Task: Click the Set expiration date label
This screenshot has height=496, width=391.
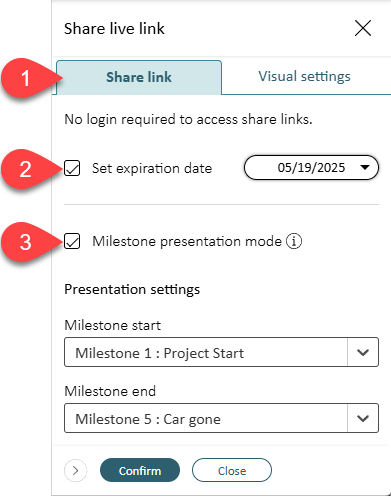Action: click(x=152, y=168)
